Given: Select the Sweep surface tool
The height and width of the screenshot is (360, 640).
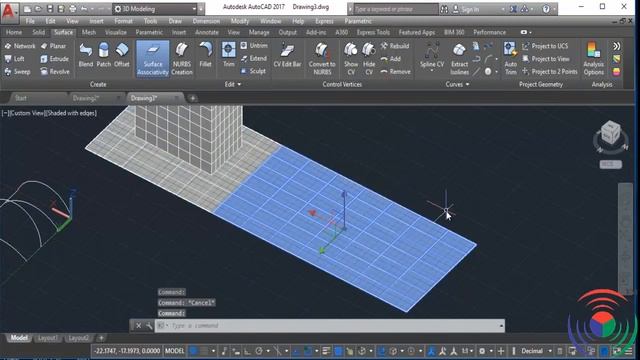Looking at the screenshot, I should (x=17, y=72).
